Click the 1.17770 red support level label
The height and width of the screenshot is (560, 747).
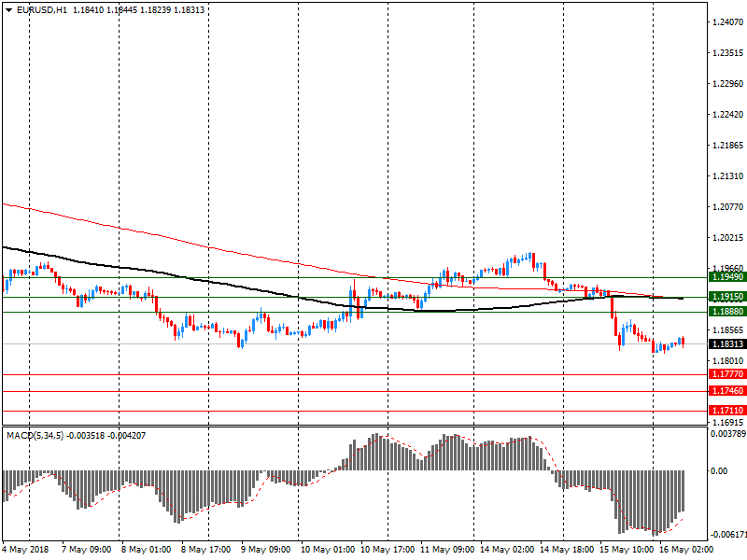(727, 374)
